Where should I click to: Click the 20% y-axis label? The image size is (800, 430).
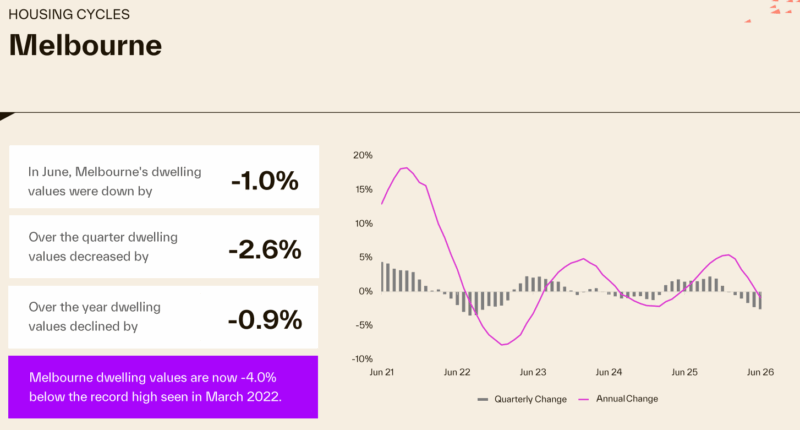tap(363, 155)
